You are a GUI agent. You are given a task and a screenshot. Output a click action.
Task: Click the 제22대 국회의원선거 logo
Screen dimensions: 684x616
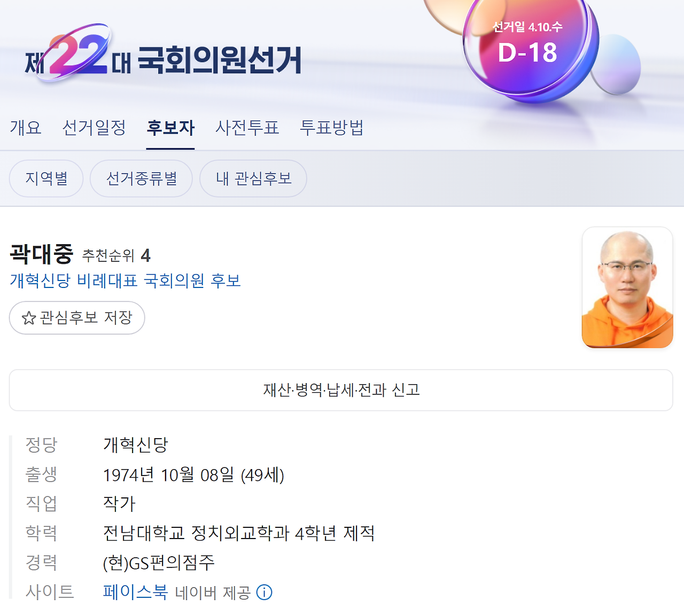[163, 54]
